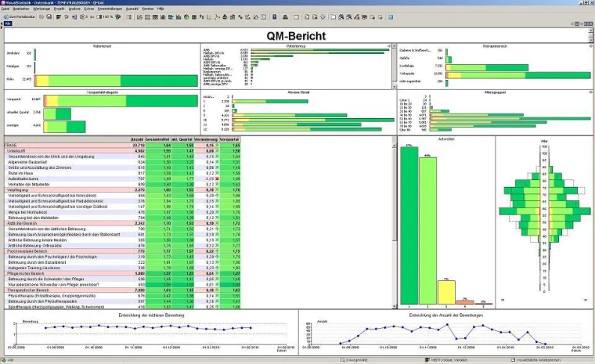Click the rightmost icon in the toolbar
Viewport: 595px width, 364px height.
(x=285, y=16)
